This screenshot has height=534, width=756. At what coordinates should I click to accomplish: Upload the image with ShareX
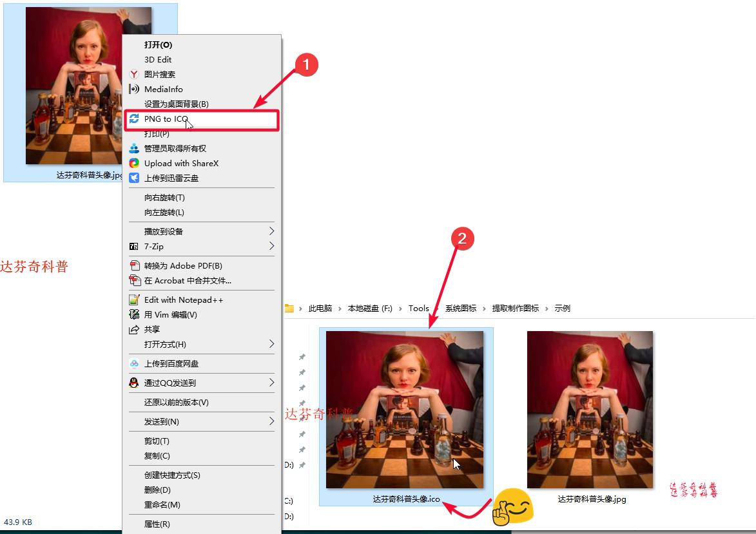135,163
